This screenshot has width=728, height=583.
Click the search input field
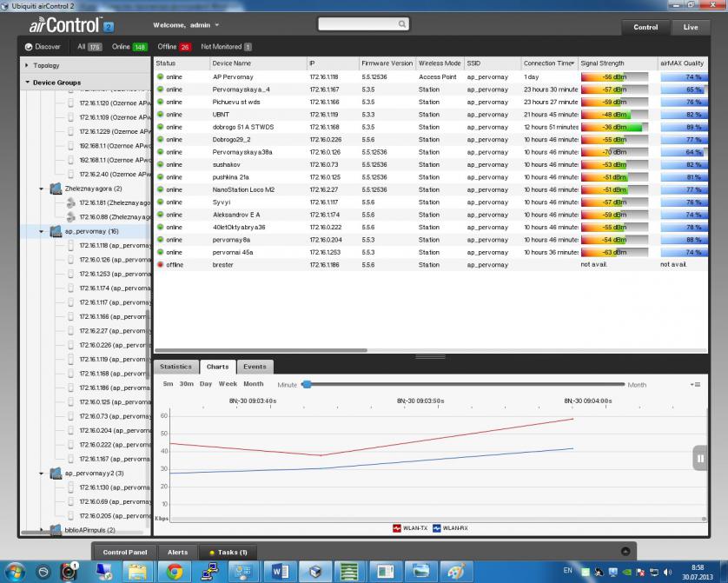(358, 23)
